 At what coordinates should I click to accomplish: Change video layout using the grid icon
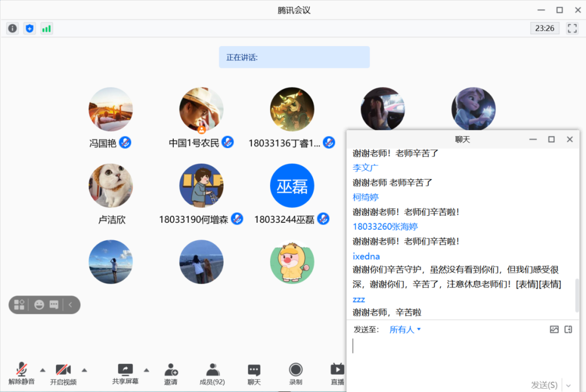(x=18, y=305)
